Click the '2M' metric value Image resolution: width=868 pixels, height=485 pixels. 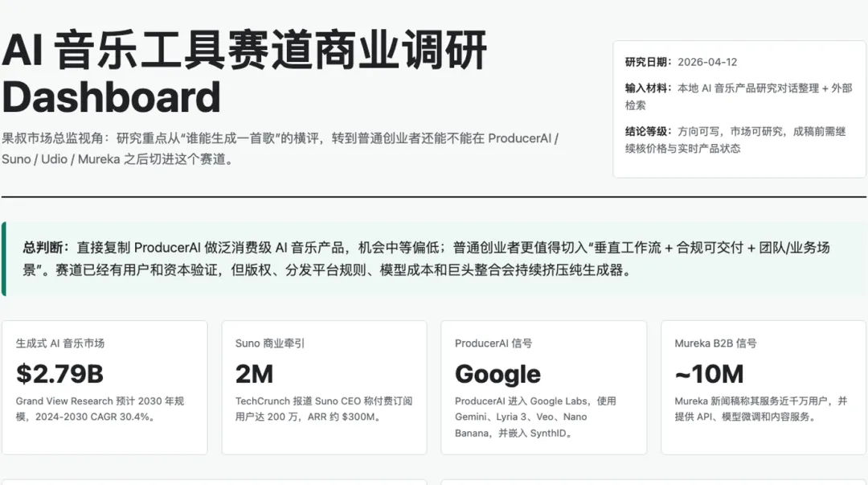(x=254, y=373)
